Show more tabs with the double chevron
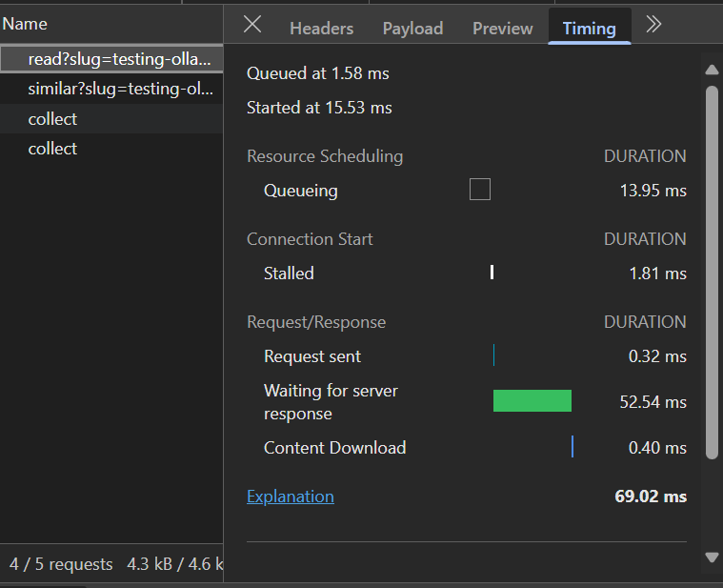 [653, 25]
